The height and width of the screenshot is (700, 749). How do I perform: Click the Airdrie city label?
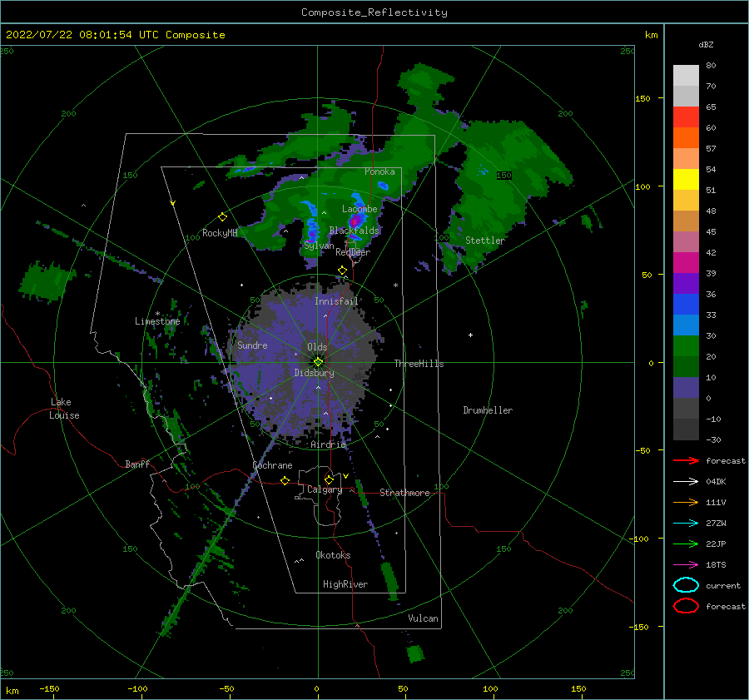tap(328, 444)
